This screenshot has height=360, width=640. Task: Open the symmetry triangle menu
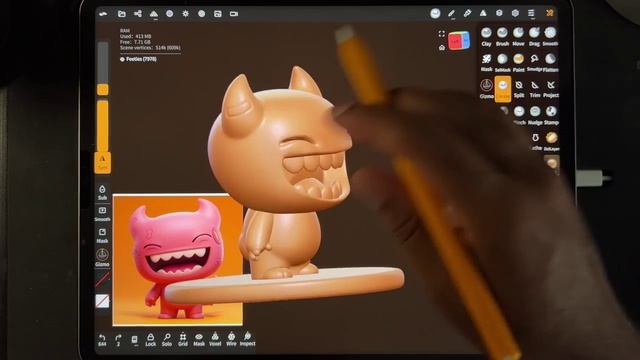point(483,13)
